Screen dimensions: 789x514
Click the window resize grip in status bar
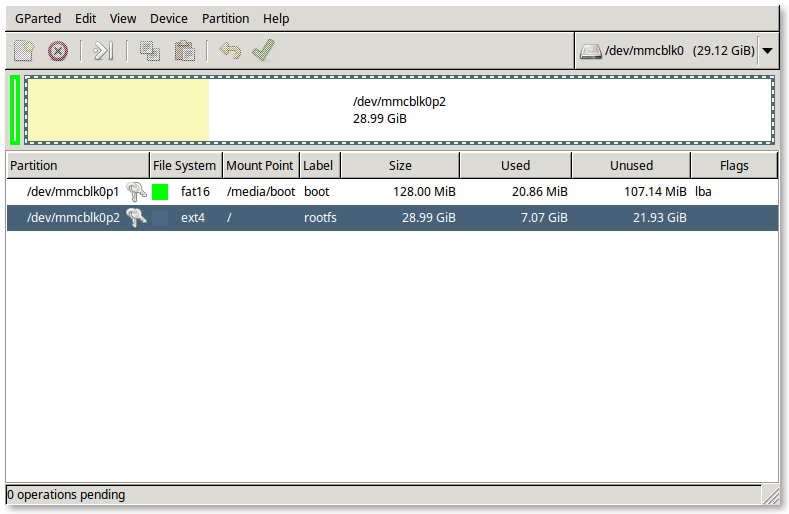pos(770,495)
